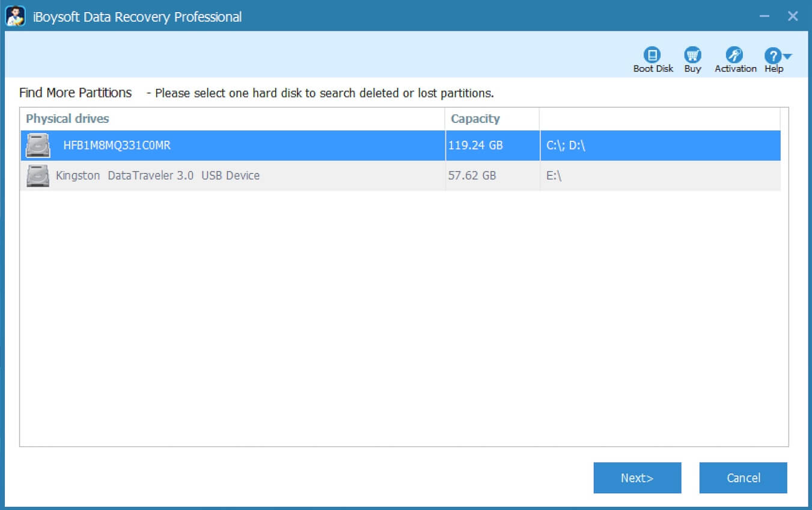Screen dimensions: 812x510
Task: Select the HFB1M8MQ331C0MR disk row
Action: (240, 145)
